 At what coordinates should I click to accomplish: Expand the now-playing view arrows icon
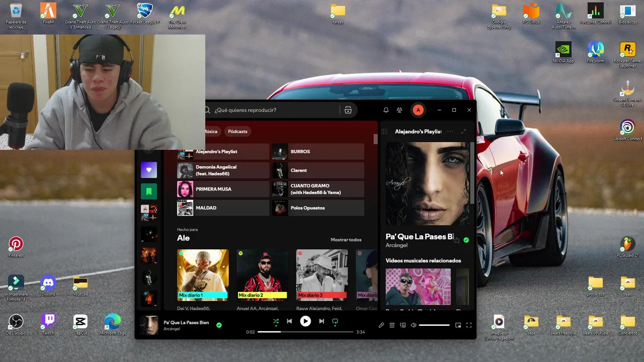[463, 132]
